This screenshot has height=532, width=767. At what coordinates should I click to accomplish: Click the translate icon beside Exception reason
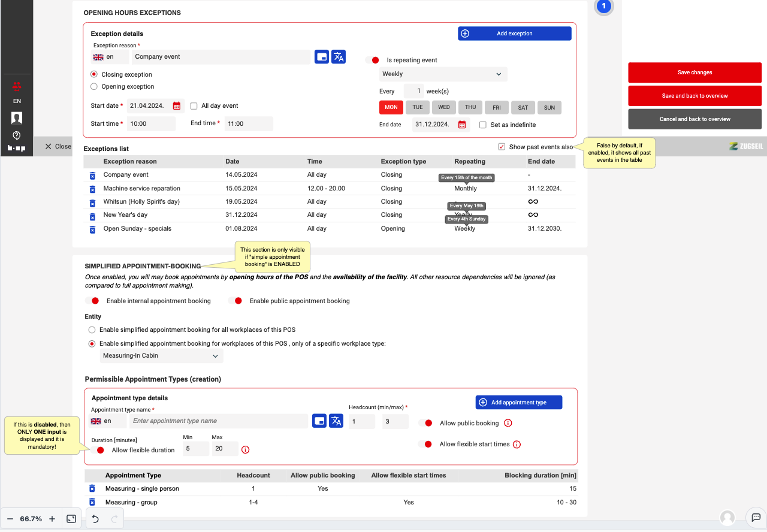[x=339, y=57]
